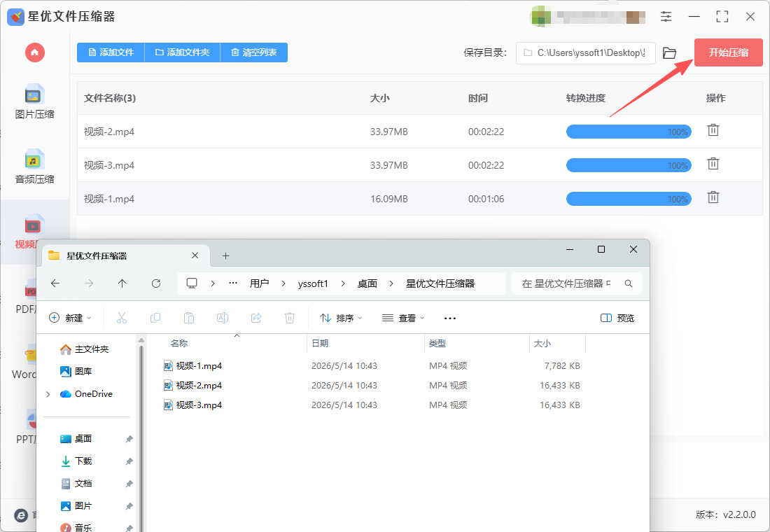Open 音频压缩 audio compression section

[x=34, y=167]
